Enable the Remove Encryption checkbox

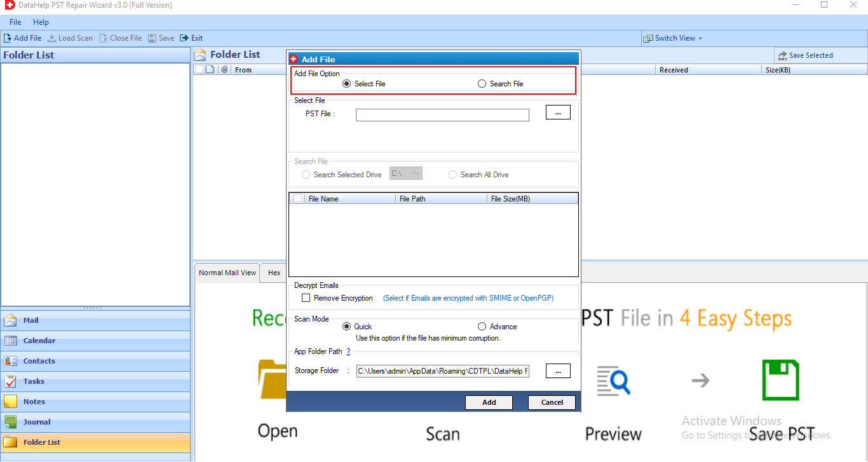point(306,298)
